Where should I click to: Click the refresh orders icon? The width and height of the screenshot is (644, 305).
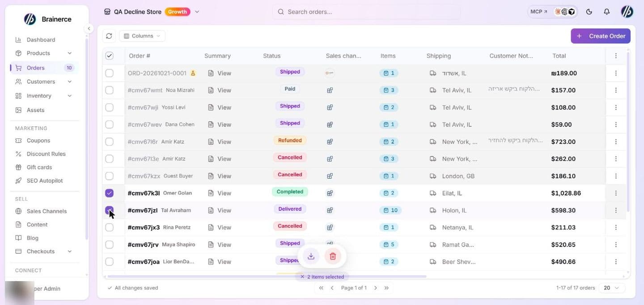tap(109, 36)
